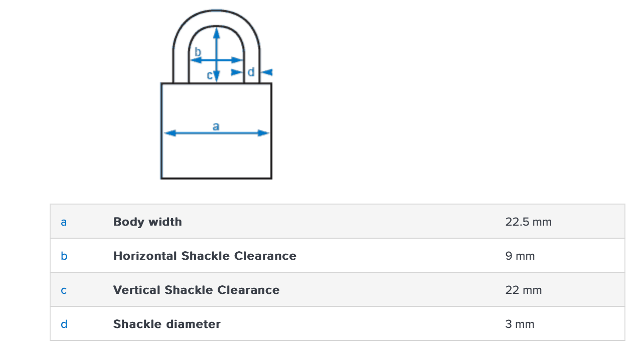644x354 pixels.
Task: Select the "Body width" row label
Action: tap(147, 222)
